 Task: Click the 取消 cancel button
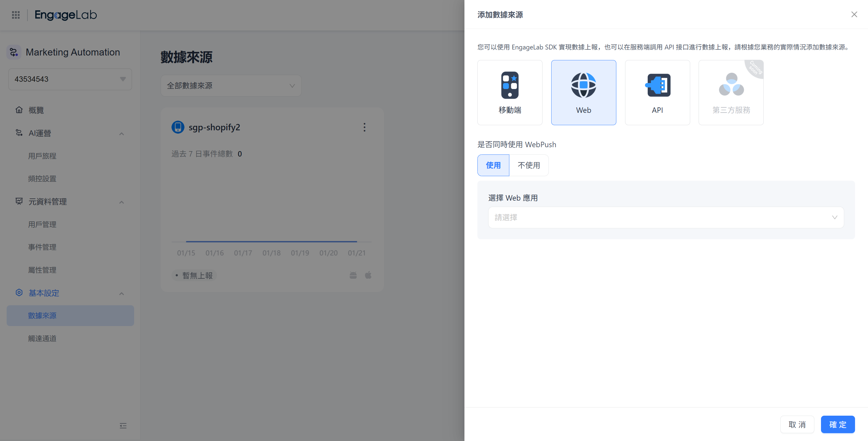pyautogui.click(x=797, y=424)
